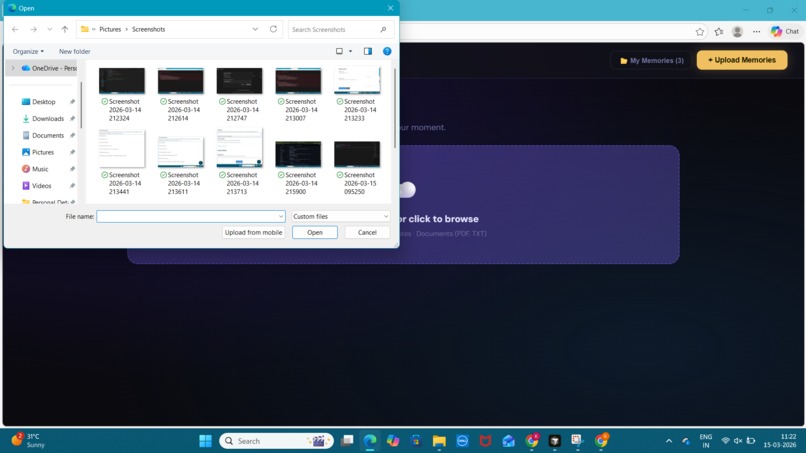Open Copilot Chat in Edge
The width and height of the screenshot is (806, 453).
(x=784, y=32)
